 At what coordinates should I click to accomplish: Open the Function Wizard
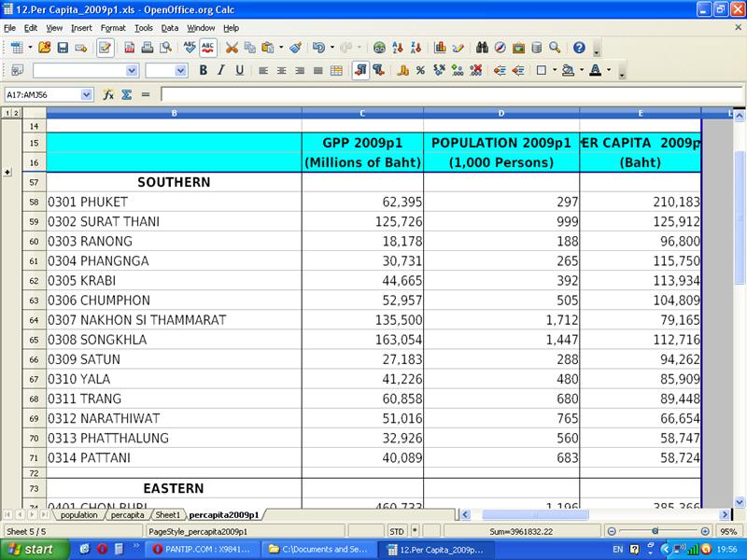coord(108,95)
